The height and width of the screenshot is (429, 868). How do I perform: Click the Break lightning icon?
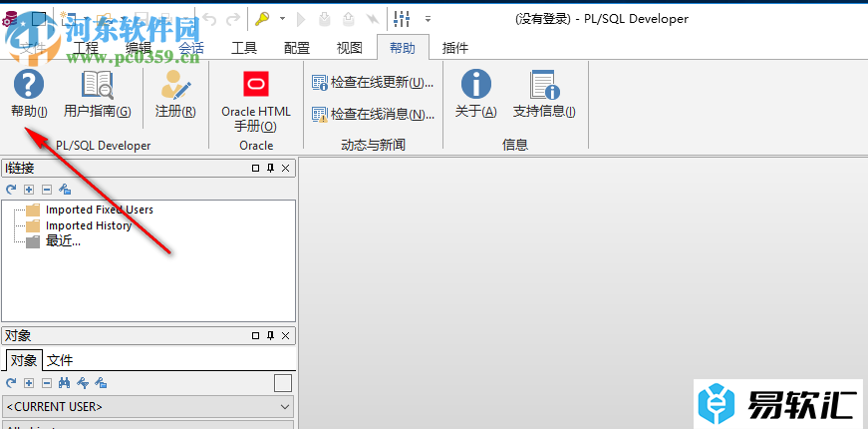(x=372, y=20)
